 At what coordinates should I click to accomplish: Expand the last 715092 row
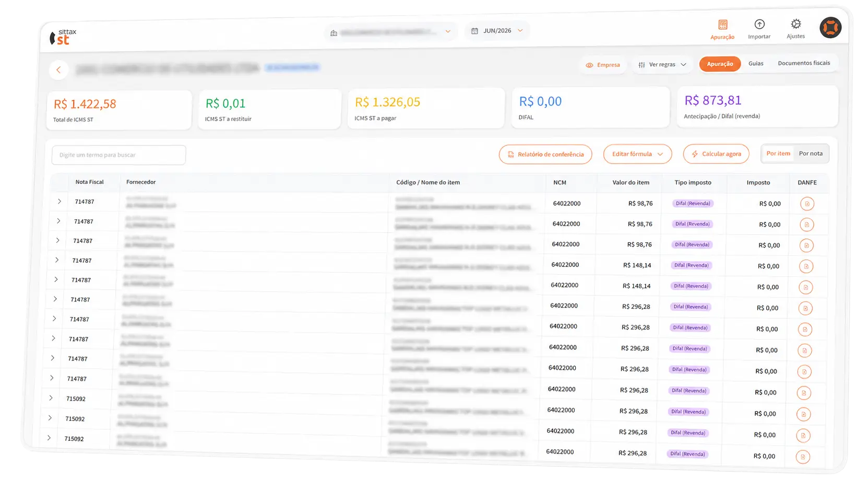pos(49,438)
